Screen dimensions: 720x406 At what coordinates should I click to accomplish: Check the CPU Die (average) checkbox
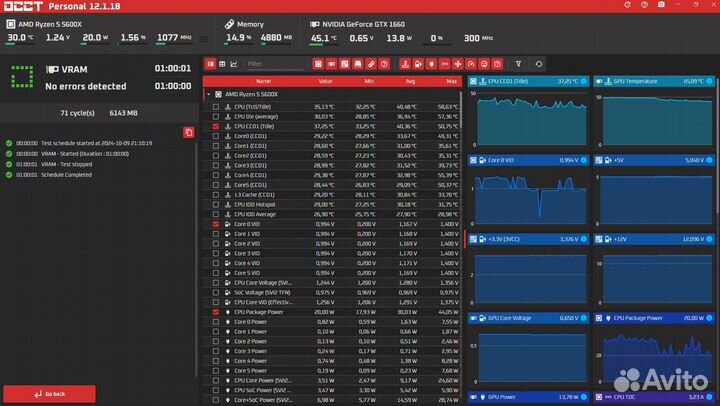tap(216, 117)
